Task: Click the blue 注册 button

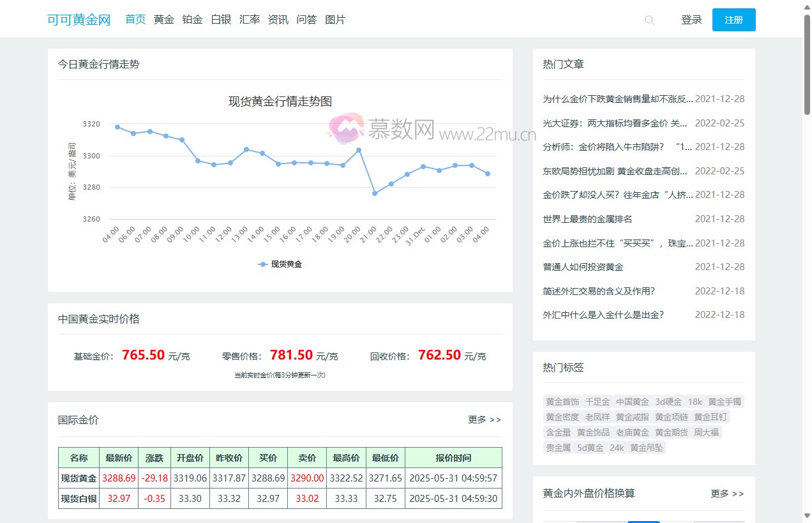Action: (733, 20)
